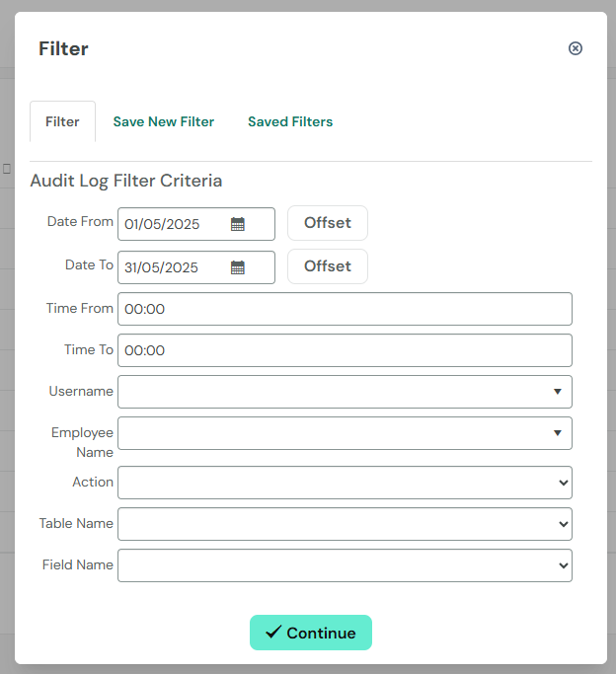Screen dimensions: 616x674
Task: Expand the Username dropdown arrow
Action: pos(558,392)
